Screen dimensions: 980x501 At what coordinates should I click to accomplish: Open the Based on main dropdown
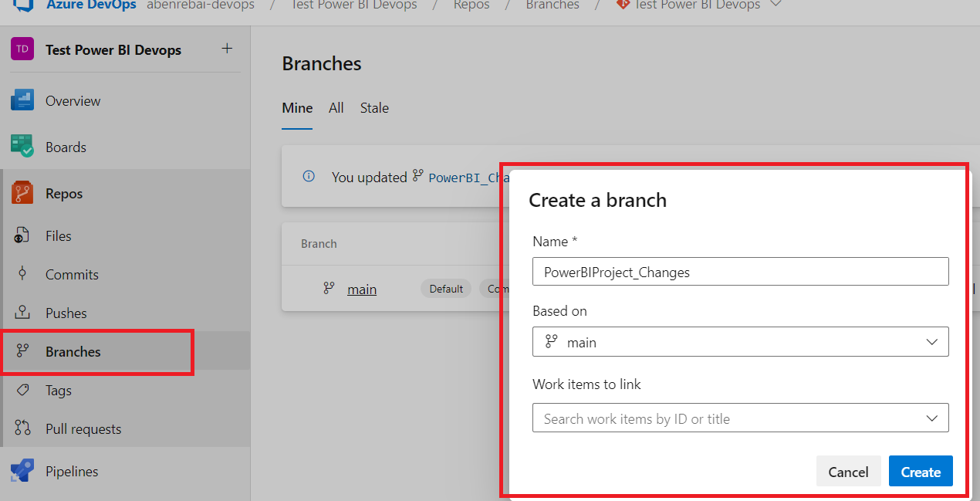point(740,342)
